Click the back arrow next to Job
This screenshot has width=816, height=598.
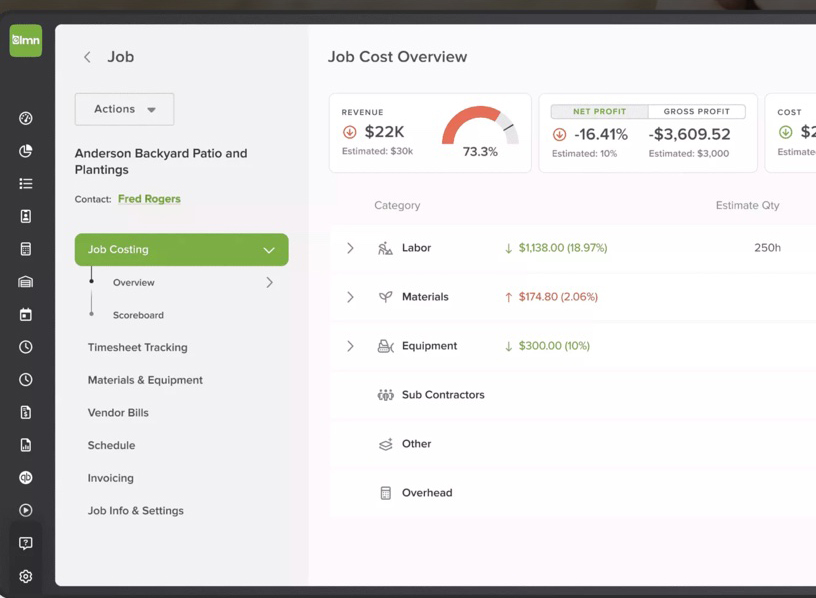point(87,57)
